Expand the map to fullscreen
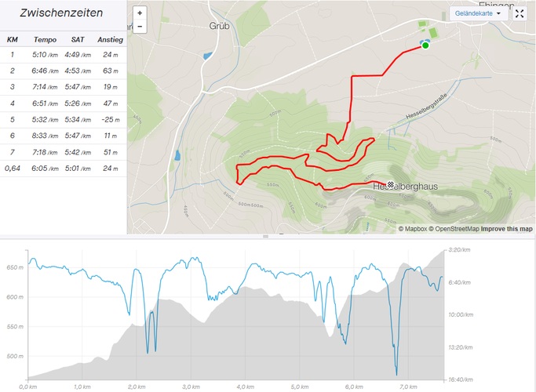This screenshot has width=536, height=392. click(520, 13)
